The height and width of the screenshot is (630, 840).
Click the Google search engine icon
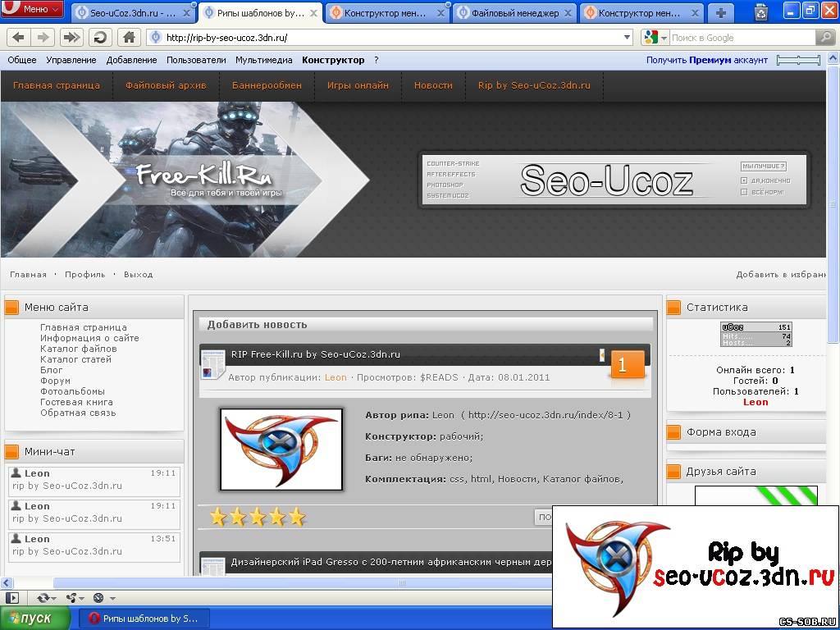click(x=651, y=38)
